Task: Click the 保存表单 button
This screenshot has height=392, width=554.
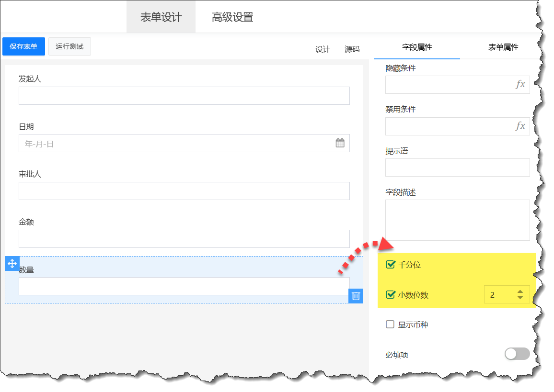Action: 23,46
